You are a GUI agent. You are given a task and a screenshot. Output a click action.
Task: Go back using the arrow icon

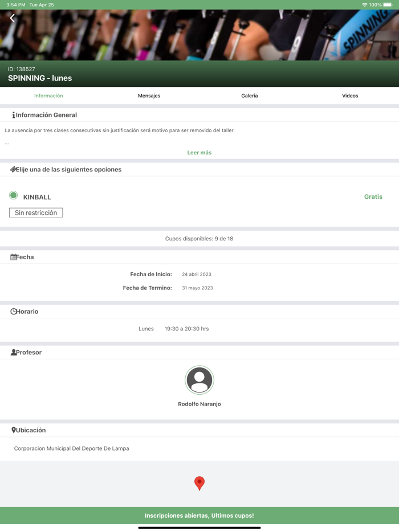click(12, 18)
